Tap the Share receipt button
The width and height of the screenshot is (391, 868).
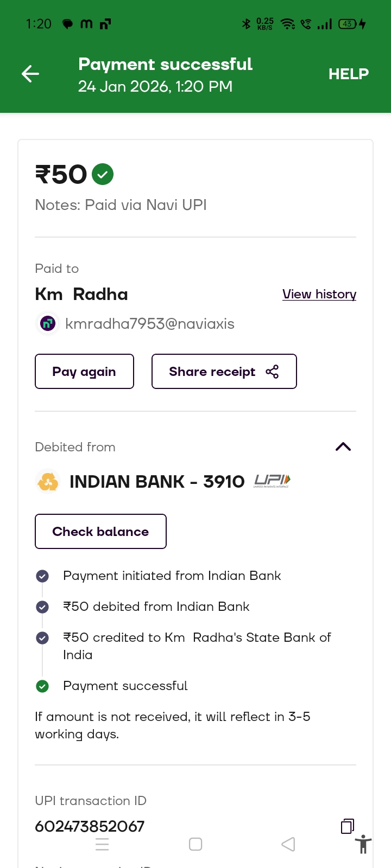224,372
